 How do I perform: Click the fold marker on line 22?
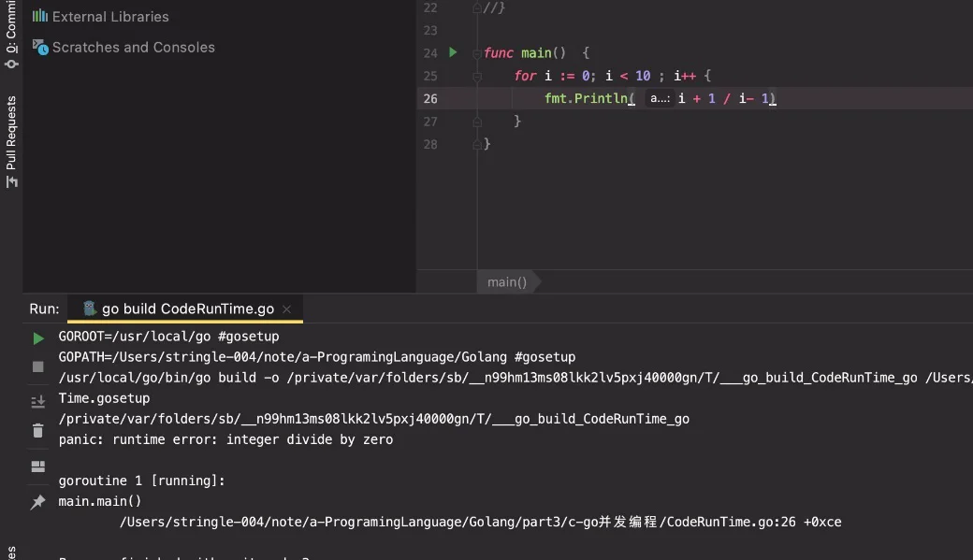tap(477, 8)
